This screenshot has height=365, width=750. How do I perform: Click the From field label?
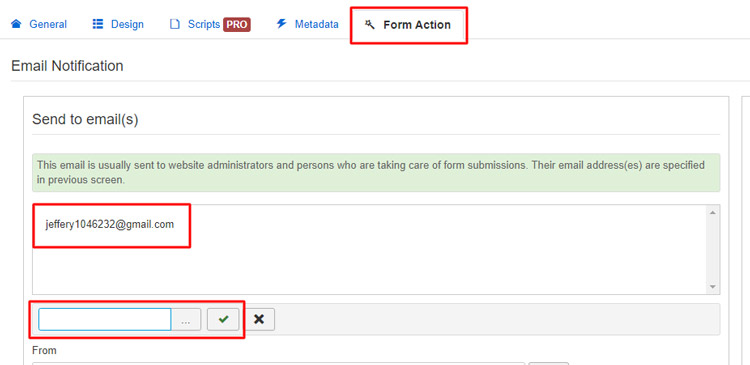44,350
